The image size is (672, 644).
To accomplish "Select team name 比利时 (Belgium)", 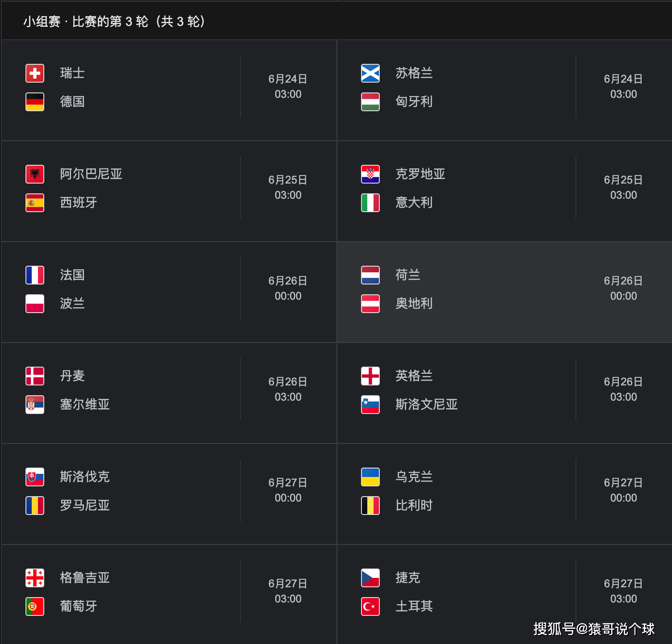I will [x=414, y=506].
